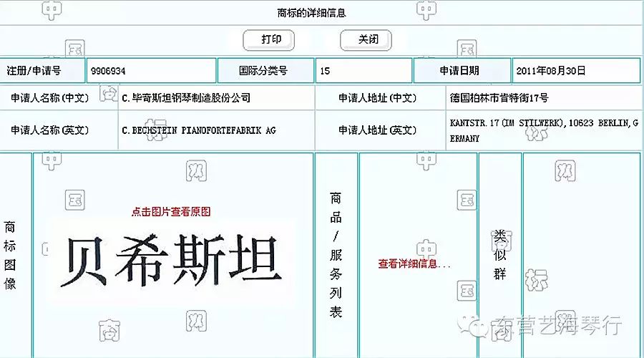Viewport: 644px width, 358px height.
Task: Click the 类似群 column header
Action: [x=500, y=255]
